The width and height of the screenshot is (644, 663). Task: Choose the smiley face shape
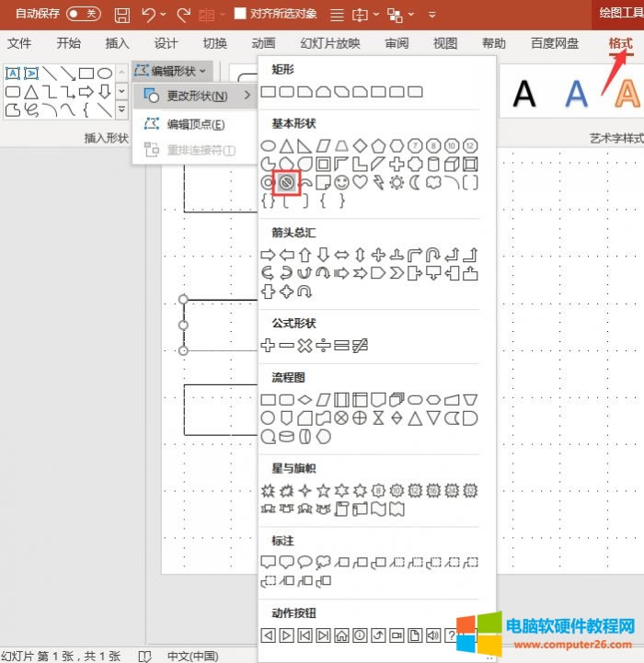[341, 182]
